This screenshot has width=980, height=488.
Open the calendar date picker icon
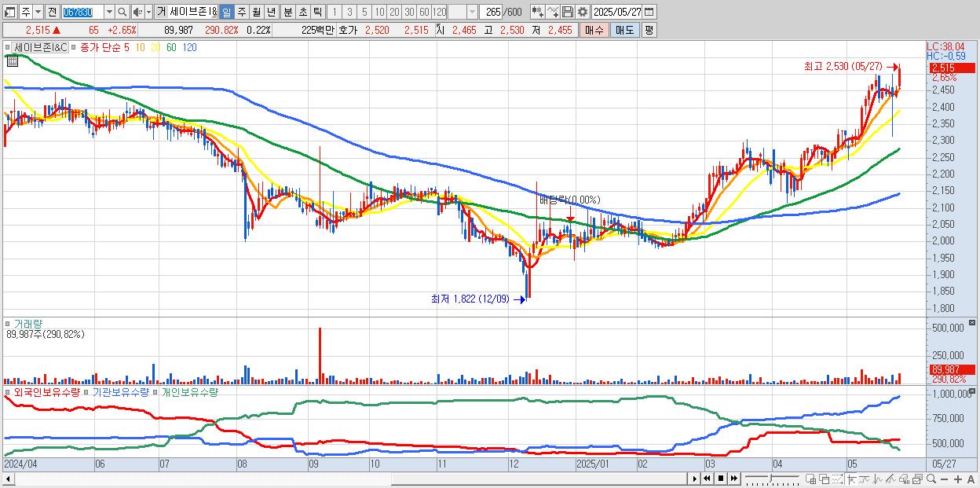pos(649,12)
